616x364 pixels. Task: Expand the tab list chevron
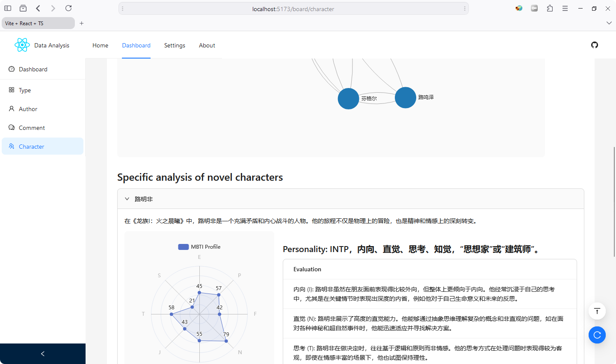[609, 23]
